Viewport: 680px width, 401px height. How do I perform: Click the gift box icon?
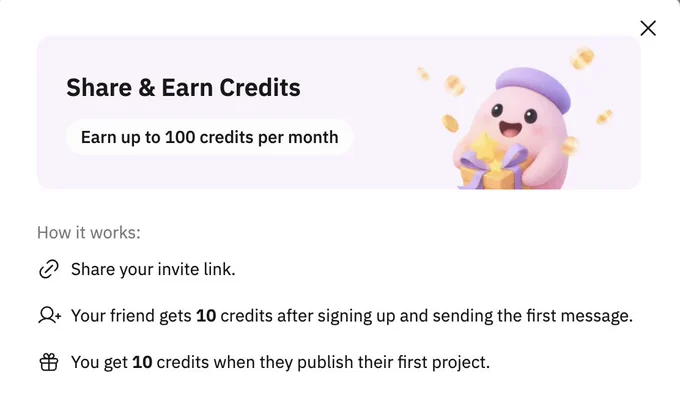(49, 362)
